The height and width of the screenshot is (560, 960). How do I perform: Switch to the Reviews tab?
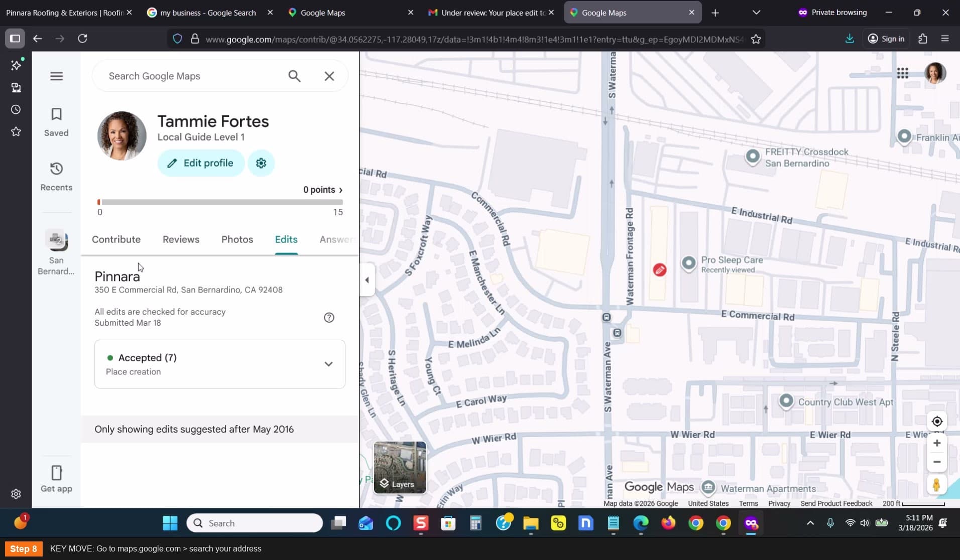tap(181, 239)
